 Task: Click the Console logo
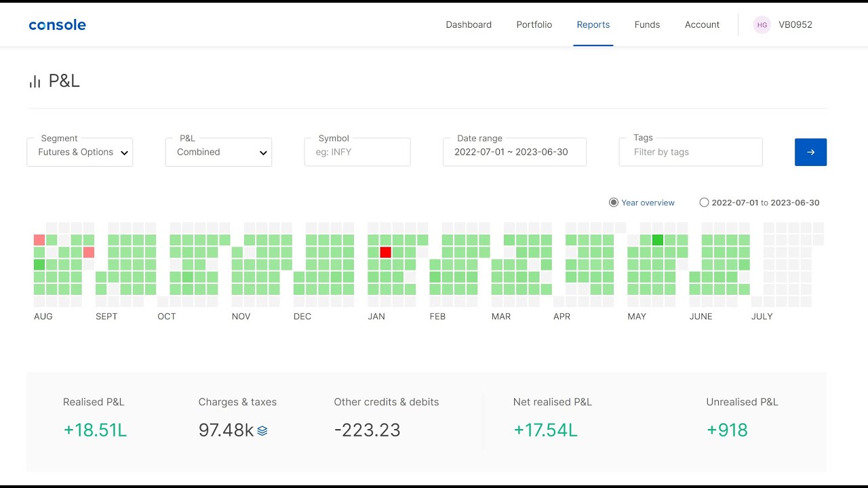click(x=57, y=25)
